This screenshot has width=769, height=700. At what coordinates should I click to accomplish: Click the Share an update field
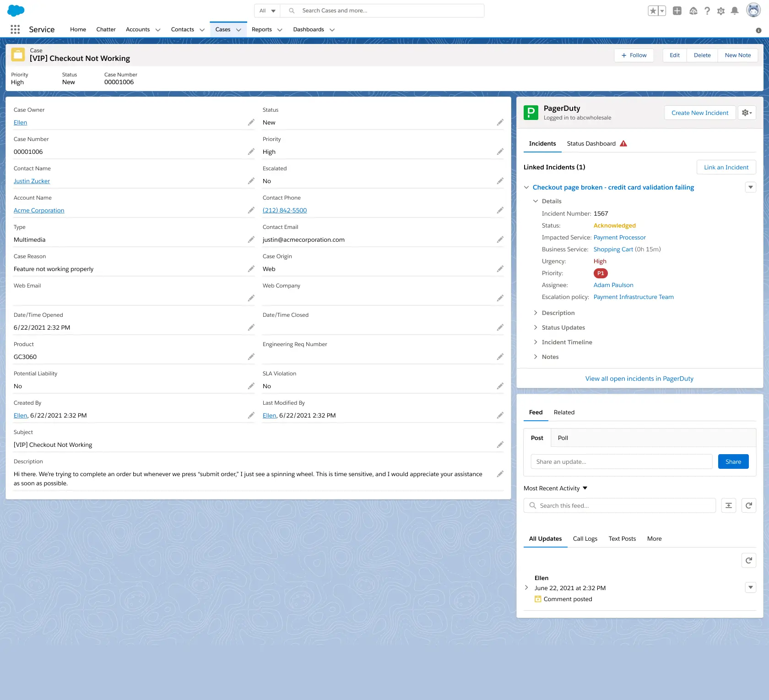tap(622, 461)
